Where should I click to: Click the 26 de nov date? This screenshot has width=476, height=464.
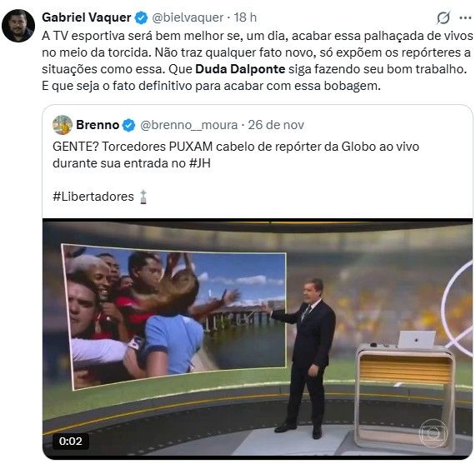pyautogui.click(x=276, y=125)
